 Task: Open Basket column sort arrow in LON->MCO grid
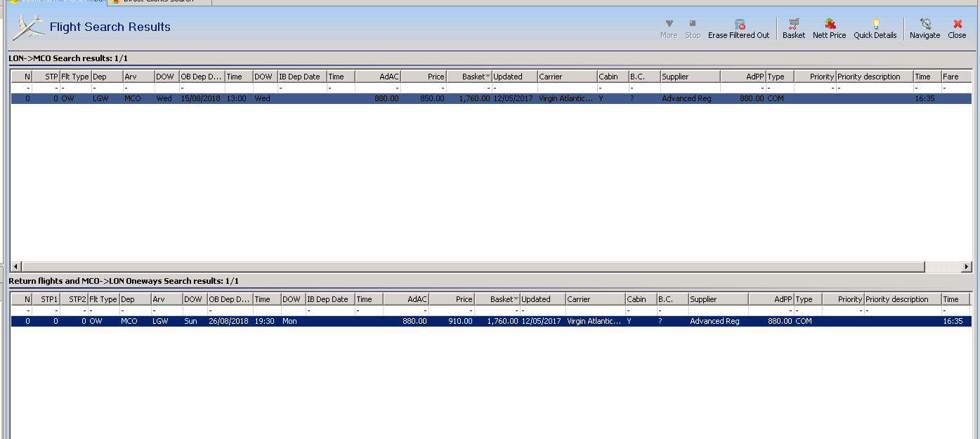[488, 77]
